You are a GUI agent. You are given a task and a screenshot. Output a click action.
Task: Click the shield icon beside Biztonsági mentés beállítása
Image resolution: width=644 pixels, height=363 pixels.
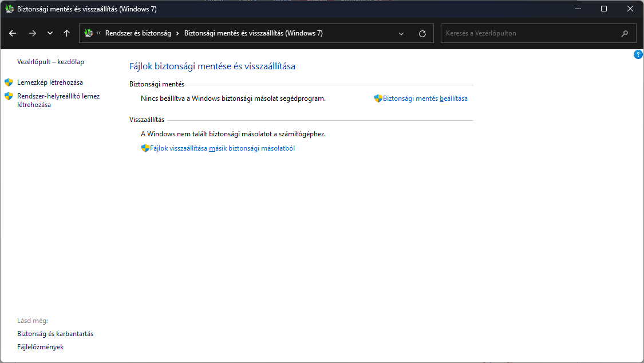[378, 98]
